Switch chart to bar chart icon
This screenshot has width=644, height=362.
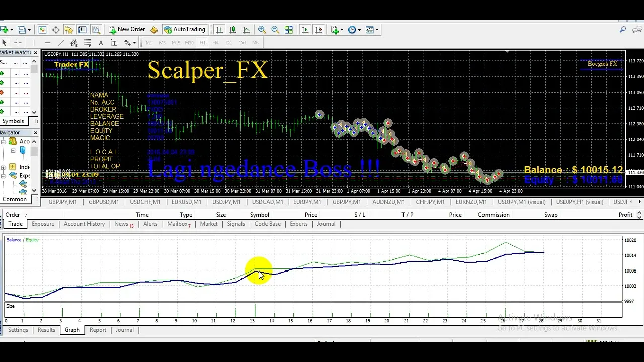tap(219, 30)
